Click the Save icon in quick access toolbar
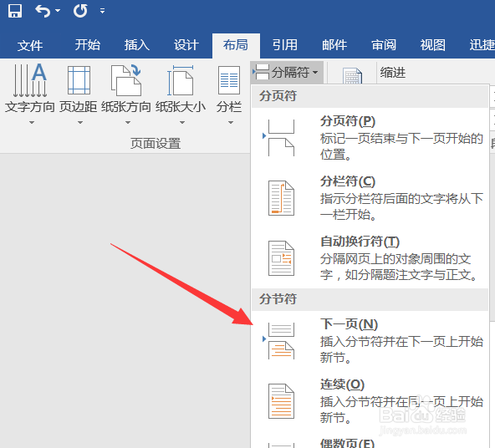Image resolution: width=495 pixels, height=448 pixels. pyautogui.click(x=15, y=11)
